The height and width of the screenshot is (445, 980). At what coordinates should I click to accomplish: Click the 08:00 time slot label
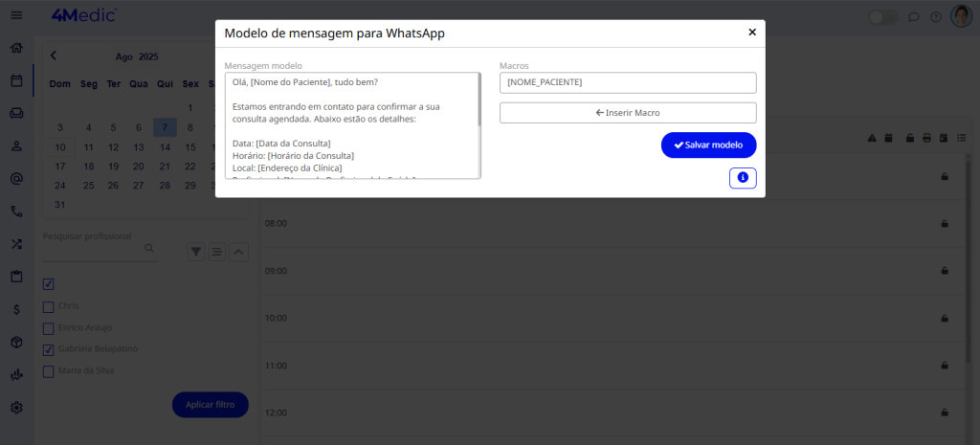pyautogui.click(x=276, y=223)
